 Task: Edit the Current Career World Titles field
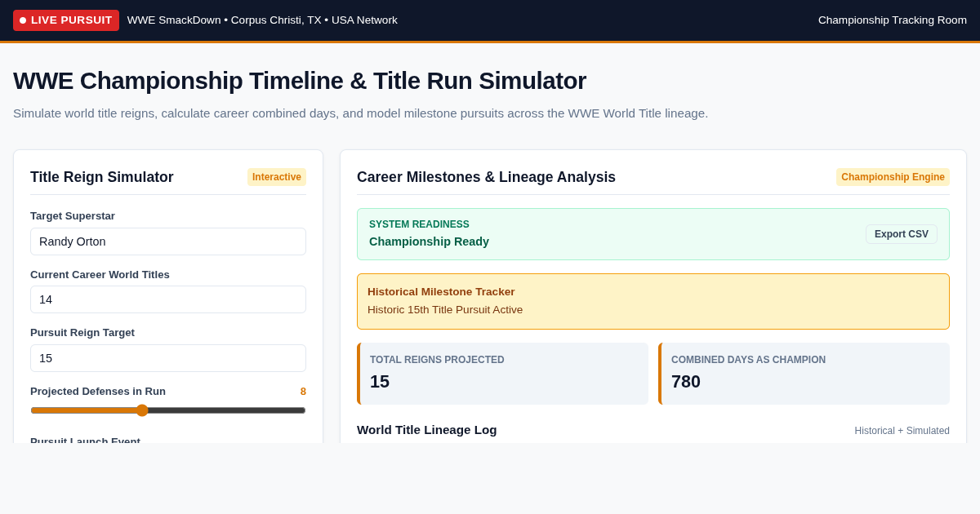coord(168,299)
